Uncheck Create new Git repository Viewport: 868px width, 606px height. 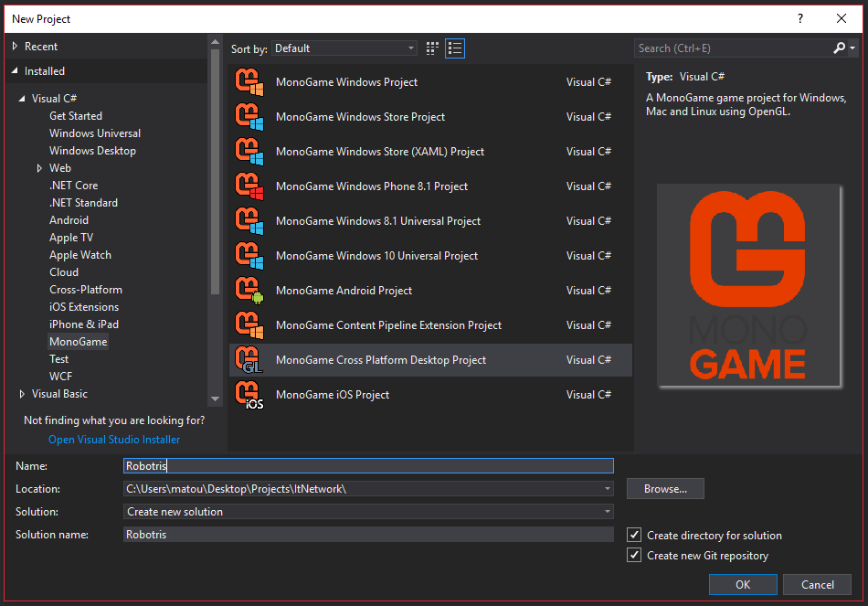(x=635, y=556)
